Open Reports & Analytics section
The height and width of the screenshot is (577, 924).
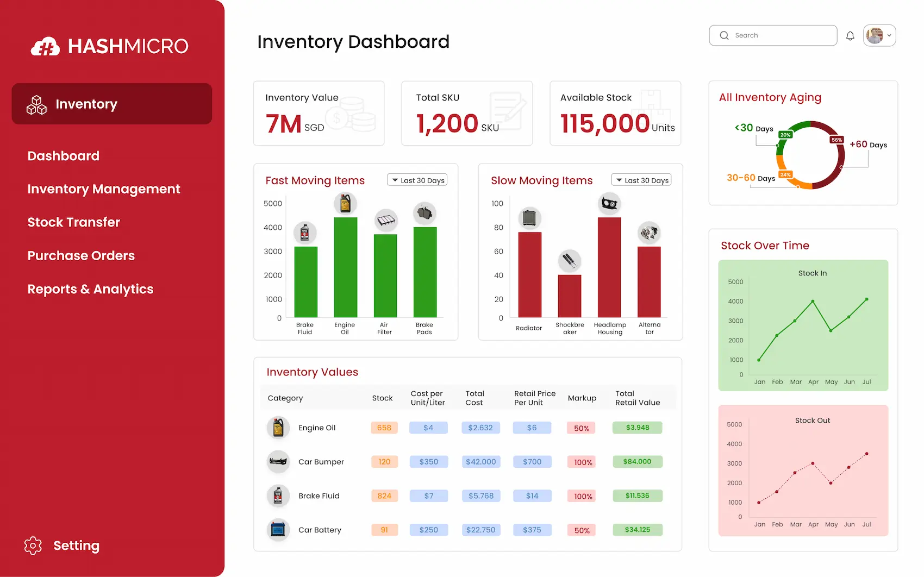pos(90,289)
